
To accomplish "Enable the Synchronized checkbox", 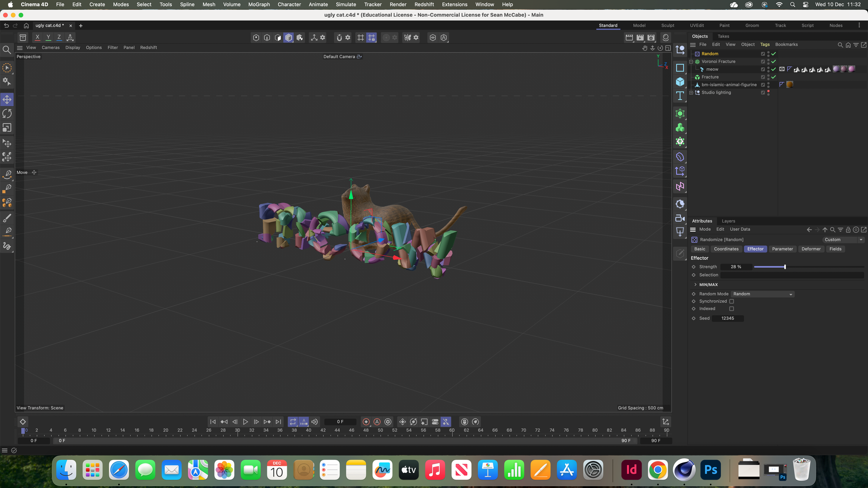I will pyautogui.click(x=731, y=301).
